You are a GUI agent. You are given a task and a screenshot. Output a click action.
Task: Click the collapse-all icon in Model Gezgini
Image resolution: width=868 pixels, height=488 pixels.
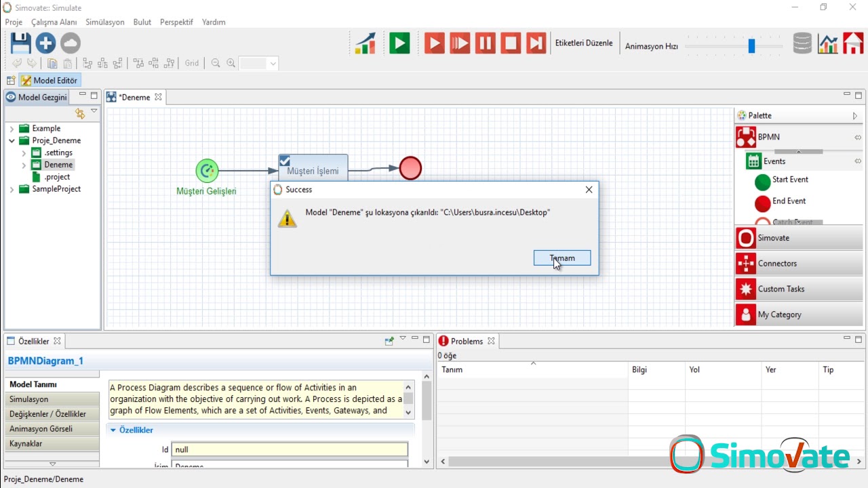click(x=80, y=113)
